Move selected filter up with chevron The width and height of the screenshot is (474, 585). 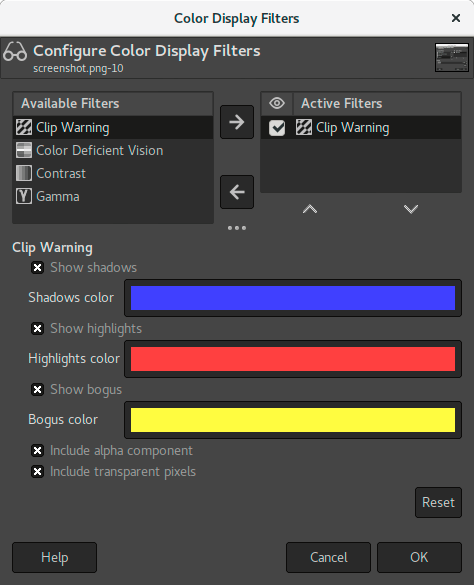310,209
